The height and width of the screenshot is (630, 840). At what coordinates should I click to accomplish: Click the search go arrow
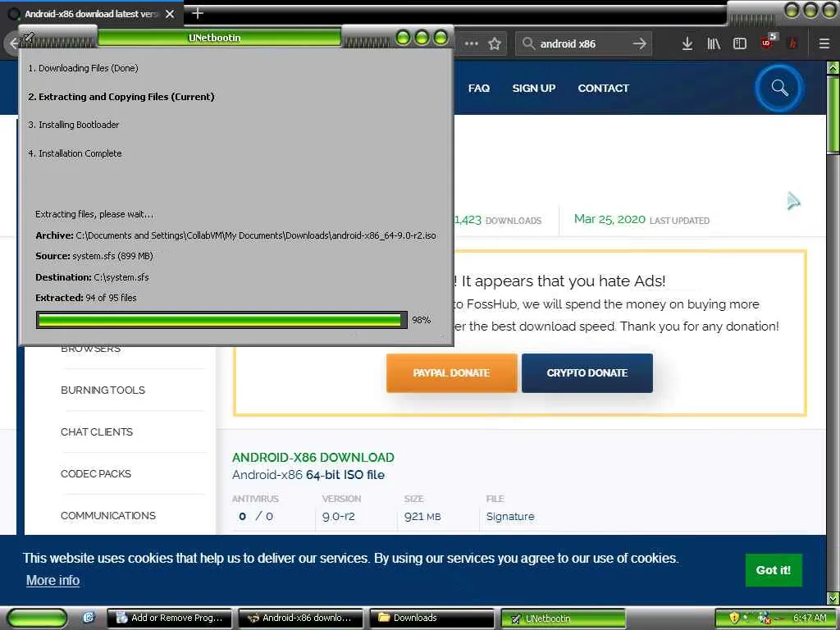click(x=639, y=44)
